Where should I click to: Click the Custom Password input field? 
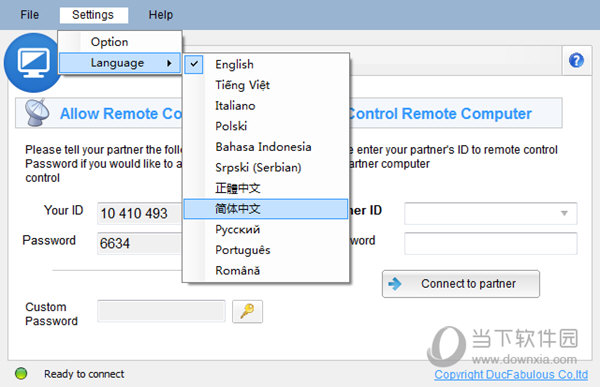click(161, 311)
